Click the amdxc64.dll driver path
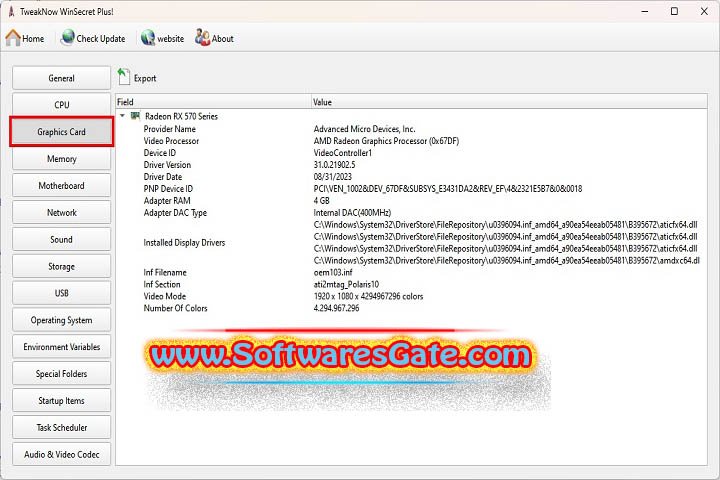 click(506, 260)
